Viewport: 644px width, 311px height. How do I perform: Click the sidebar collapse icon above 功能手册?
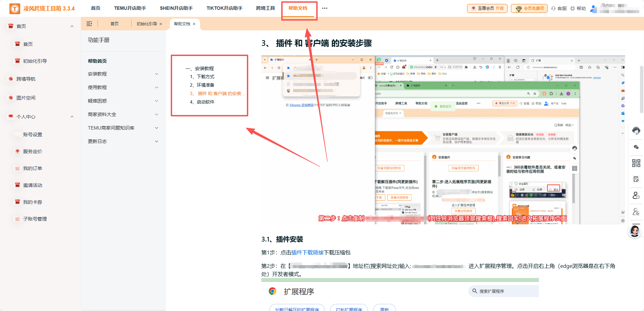pos(89,24)
